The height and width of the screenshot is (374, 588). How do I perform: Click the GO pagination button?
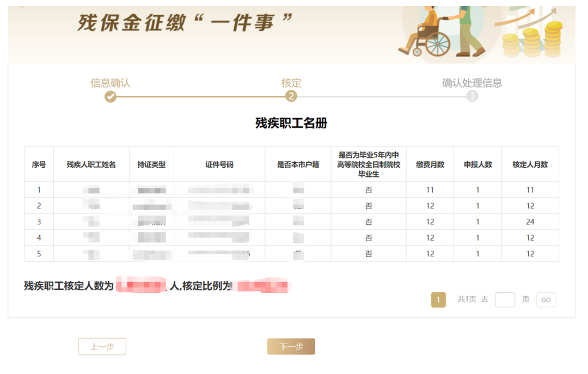coord(546,300)
